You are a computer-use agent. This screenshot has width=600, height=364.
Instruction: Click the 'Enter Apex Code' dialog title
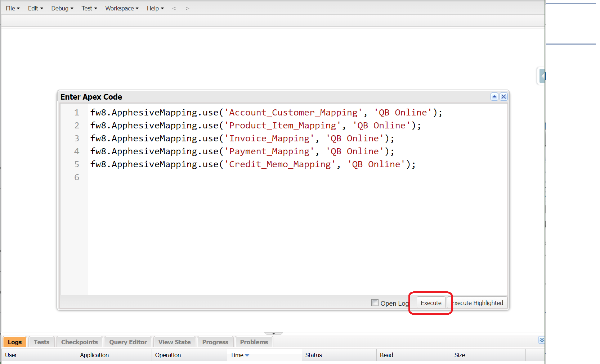coord(91,97)
